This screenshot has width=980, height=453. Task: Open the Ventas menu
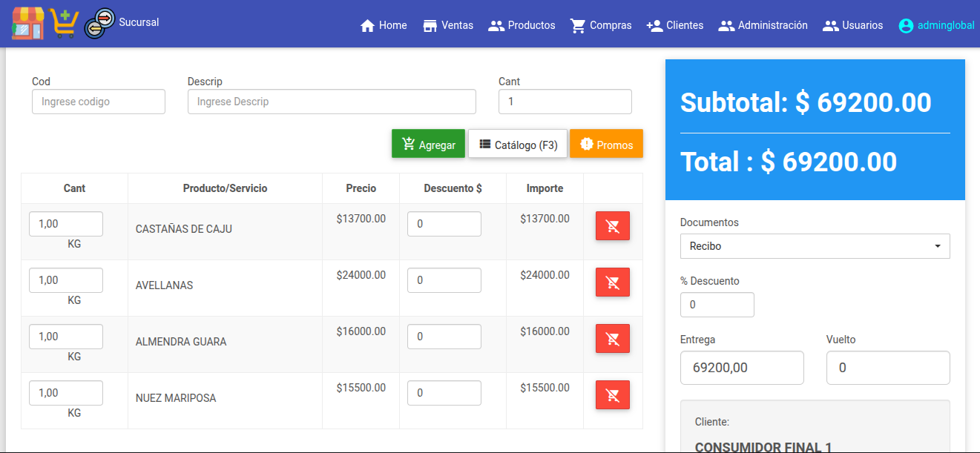click(x=448, y=25)
